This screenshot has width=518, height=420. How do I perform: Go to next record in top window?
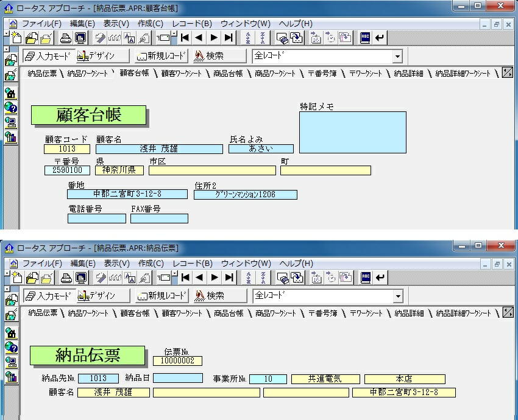click(214, 38)
